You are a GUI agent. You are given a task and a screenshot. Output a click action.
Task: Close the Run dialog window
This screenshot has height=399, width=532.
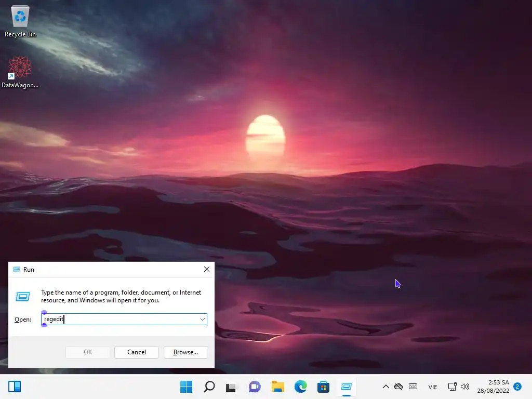click(207, 269)
